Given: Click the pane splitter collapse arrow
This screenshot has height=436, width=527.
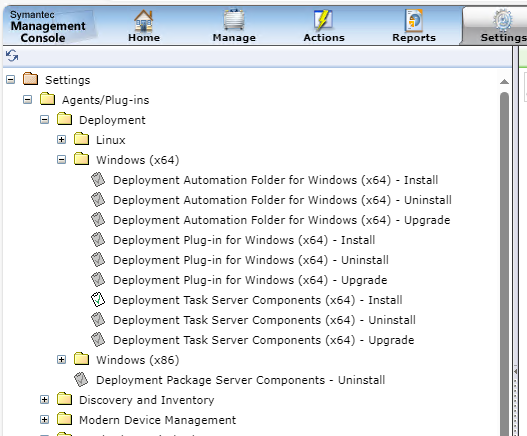Looking at the screenshot, I should [x=515, y=371].
